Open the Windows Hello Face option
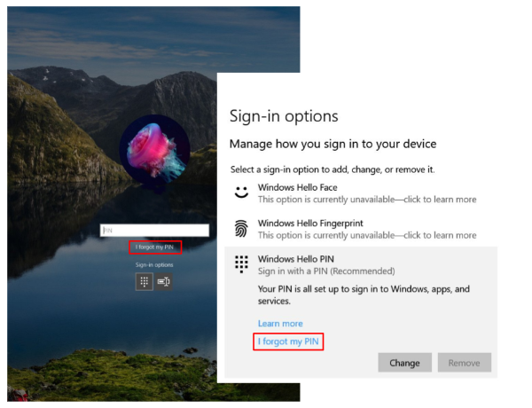Image resolution: width=532 pixels, height=408 pixels. point(361,193)
